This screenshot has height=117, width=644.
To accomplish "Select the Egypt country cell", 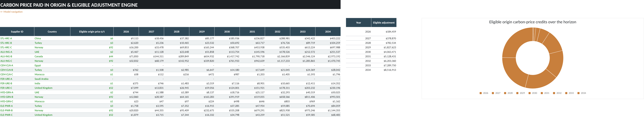I will click(52, 65).
